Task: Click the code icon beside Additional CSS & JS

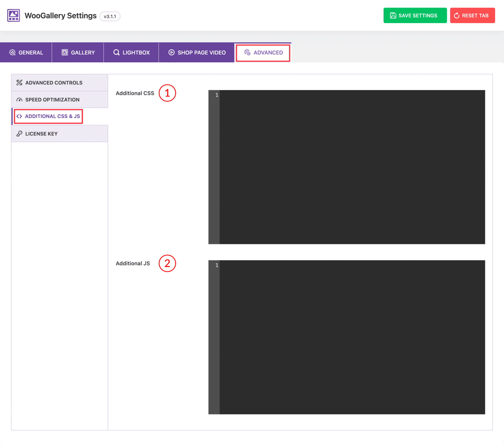Action: [19, 116]
